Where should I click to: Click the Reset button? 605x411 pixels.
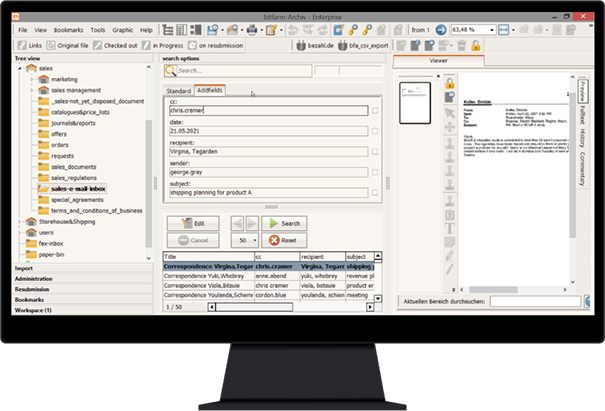click(284, 240)
